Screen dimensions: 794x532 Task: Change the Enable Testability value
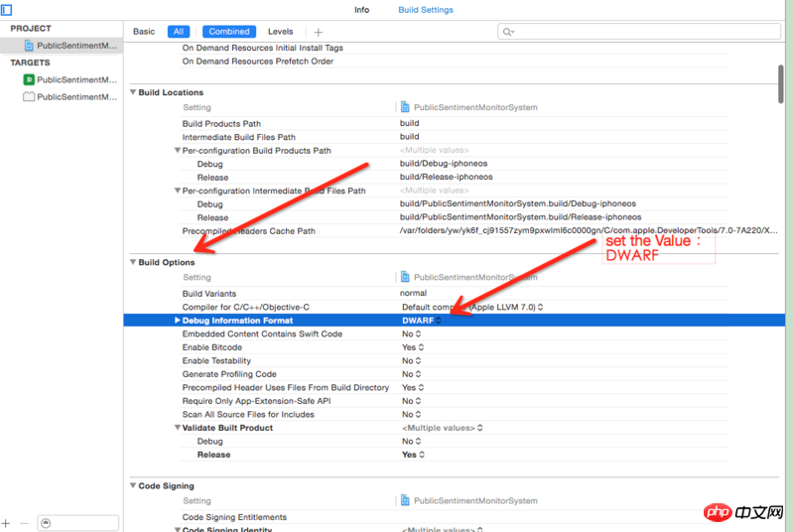(x=411, y=361)
